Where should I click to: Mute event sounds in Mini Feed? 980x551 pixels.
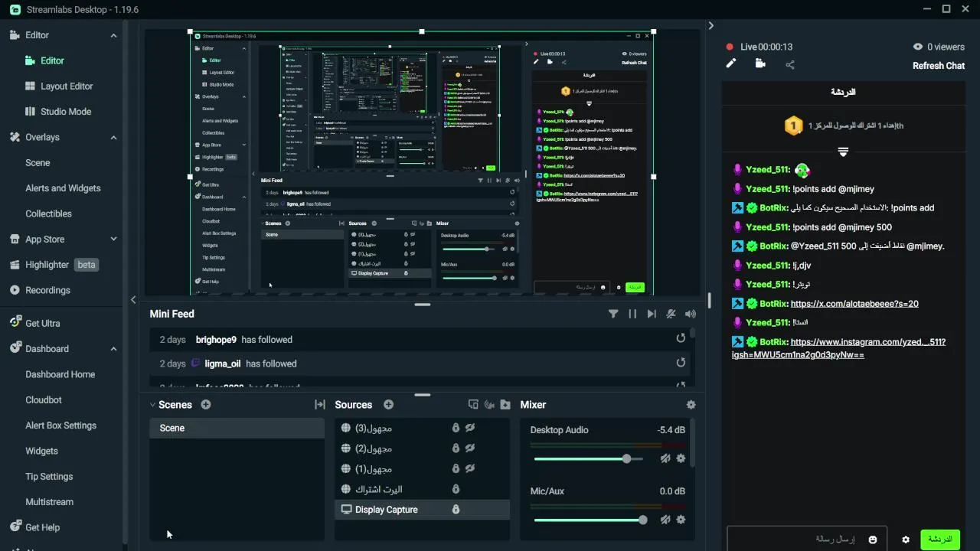click(x=671, y=314)
